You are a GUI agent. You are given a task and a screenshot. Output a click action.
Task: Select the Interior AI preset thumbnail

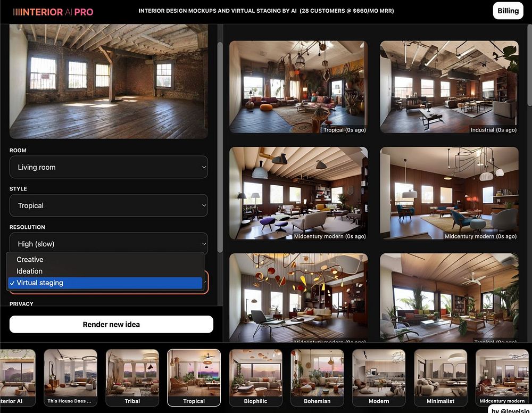(18, 378)
